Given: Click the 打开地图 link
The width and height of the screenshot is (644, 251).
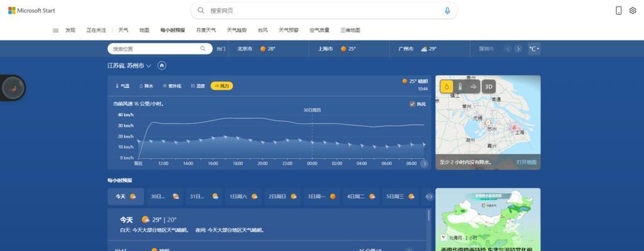Looking at the screenshot, I should click(527, 163).
